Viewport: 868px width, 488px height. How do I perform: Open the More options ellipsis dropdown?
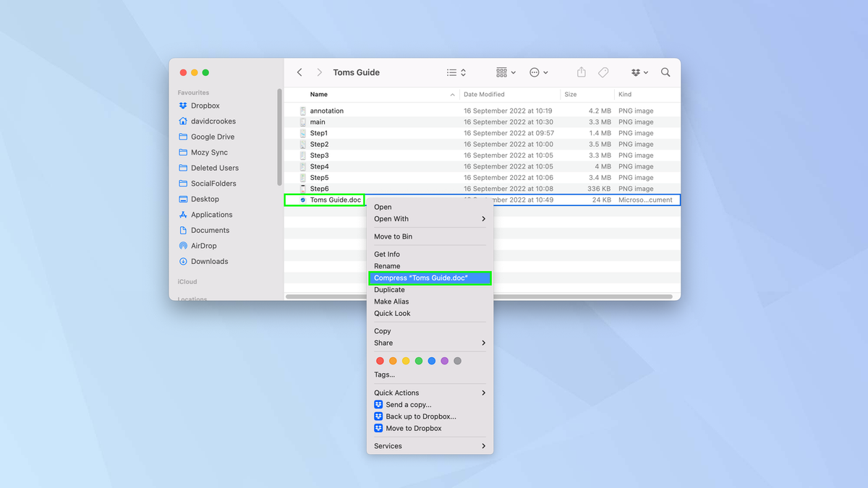537,72
